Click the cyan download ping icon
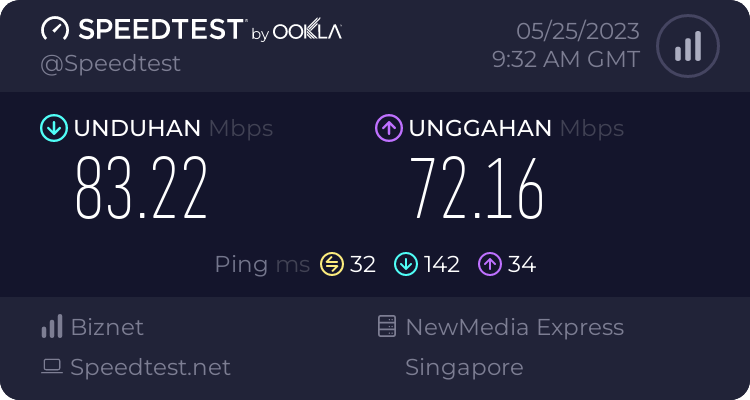Screen dimensions: 750x400 tap(405, 264)
